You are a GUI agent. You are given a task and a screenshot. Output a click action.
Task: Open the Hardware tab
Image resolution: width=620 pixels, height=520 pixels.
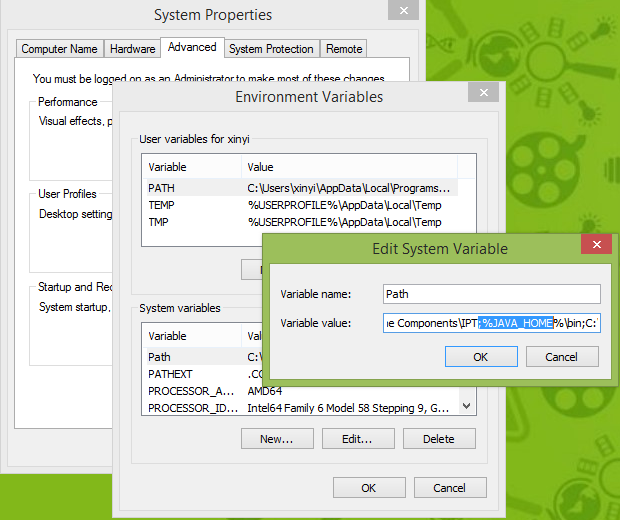click(132, 48)
